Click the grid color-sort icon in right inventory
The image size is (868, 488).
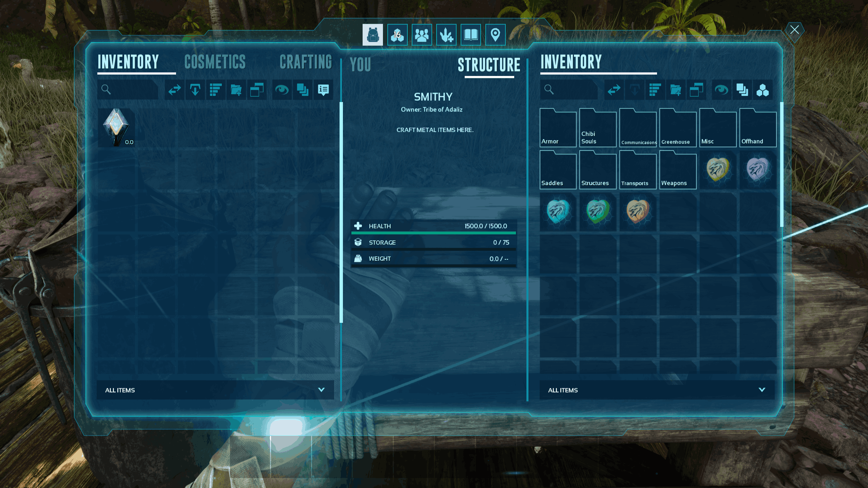click(x=764, y=90)
